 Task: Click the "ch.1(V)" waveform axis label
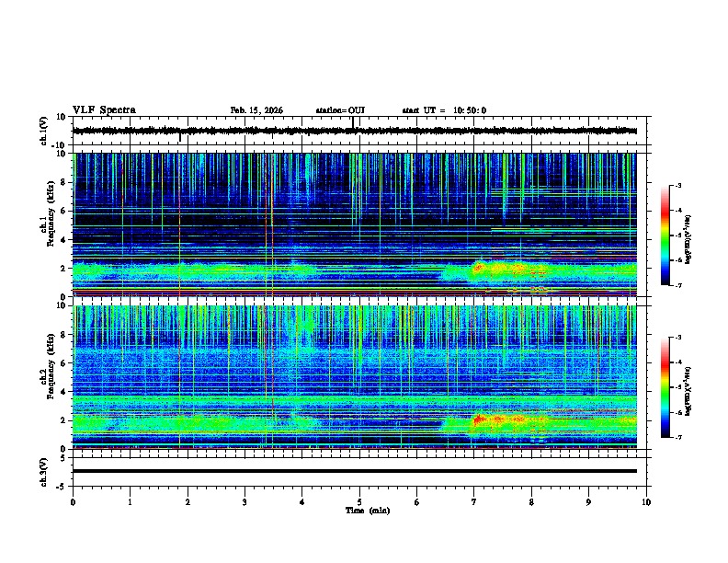[44, 131]
